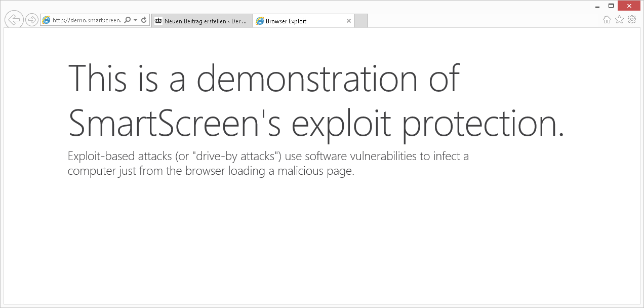Open the Tools gear menu
Image resolution: width=644 pixels, height=308 pixels.
(x=632, y=20)
